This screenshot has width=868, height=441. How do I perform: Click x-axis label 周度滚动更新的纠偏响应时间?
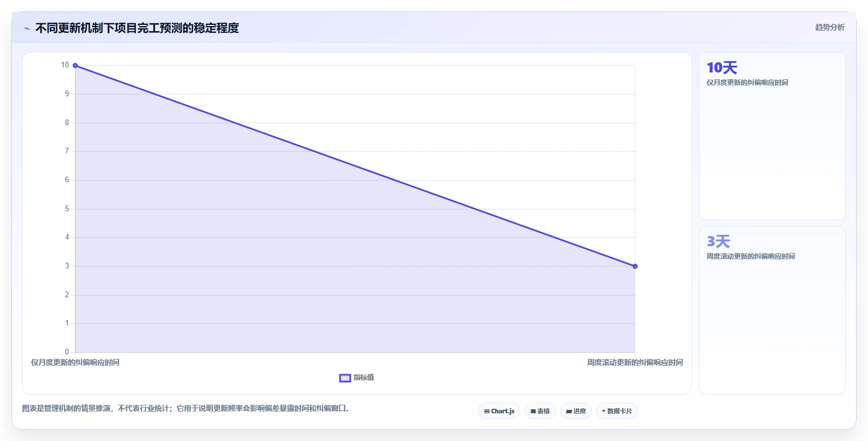[x=635, y=362]
